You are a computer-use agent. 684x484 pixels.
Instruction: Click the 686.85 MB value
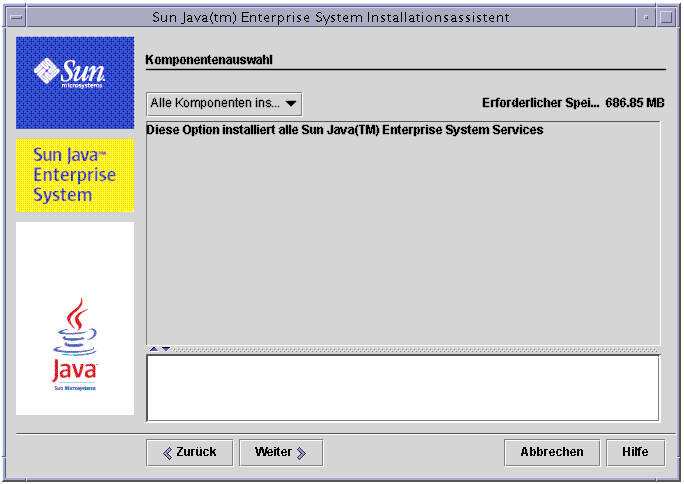click(635, 103)
